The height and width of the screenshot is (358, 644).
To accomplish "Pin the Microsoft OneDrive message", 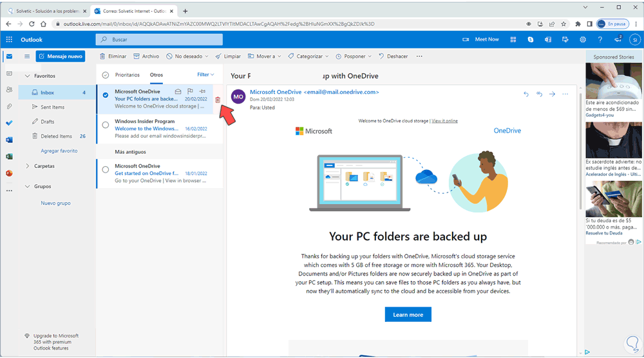I will click(x=202, y=91).
